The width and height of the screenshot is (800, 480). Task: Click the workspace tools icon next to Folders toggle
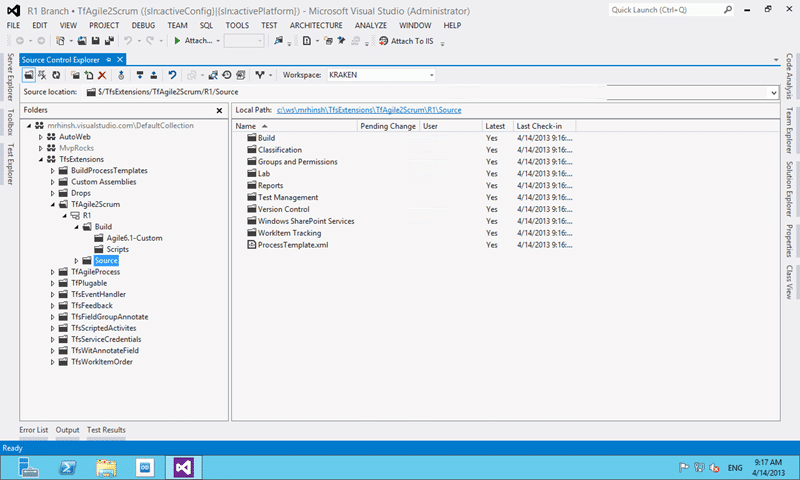[x=42, y=75]
